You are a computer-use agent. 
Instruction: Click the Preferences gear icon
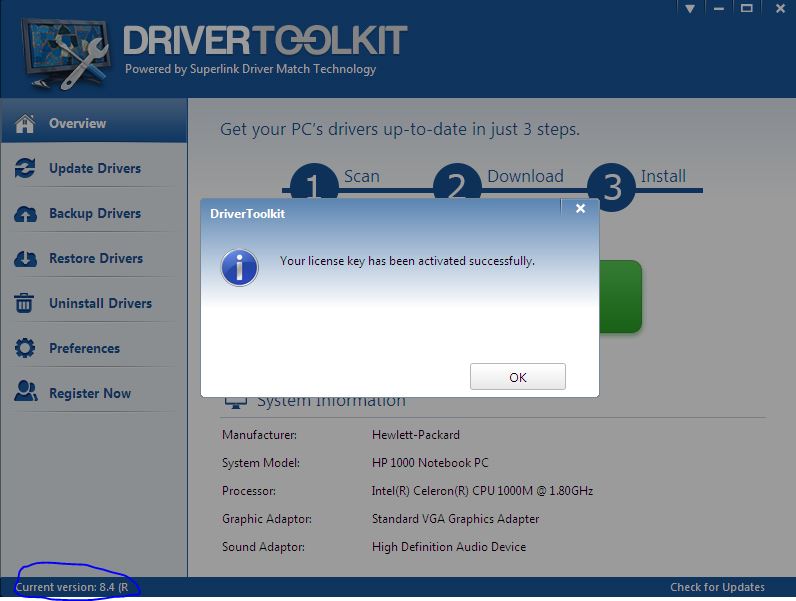[25, 348]
